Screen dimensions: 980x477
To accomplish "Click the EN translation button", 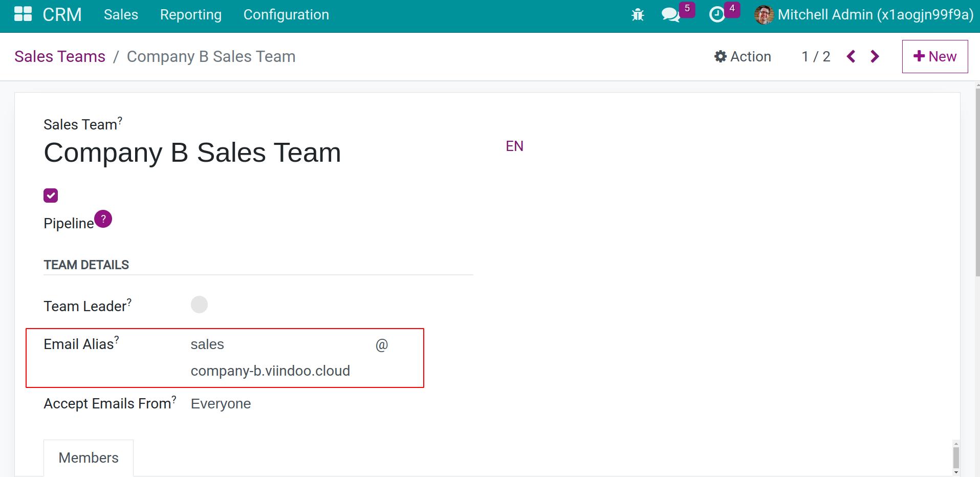I will pos(514,146).
